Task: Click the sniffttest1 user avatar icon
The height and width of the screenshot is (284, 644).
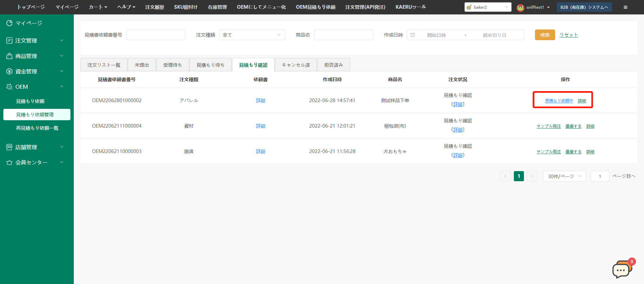Action: pos(521,7)
